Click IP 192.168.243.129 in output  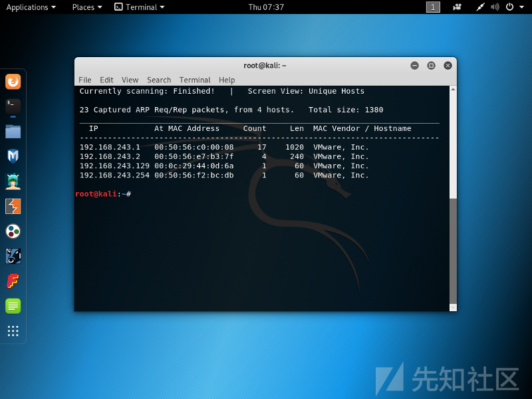[x=114, y=166]
